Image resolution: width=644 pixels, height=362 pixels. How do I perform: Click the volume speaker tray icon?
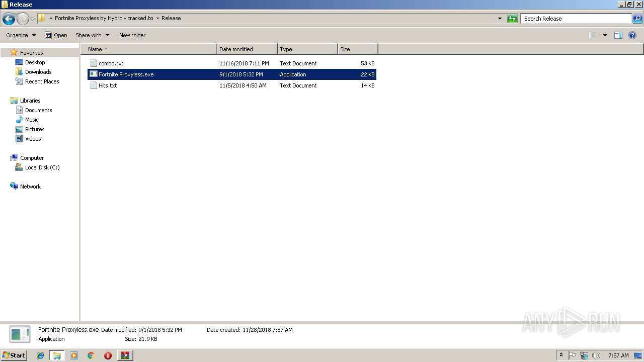coord(596,355)
